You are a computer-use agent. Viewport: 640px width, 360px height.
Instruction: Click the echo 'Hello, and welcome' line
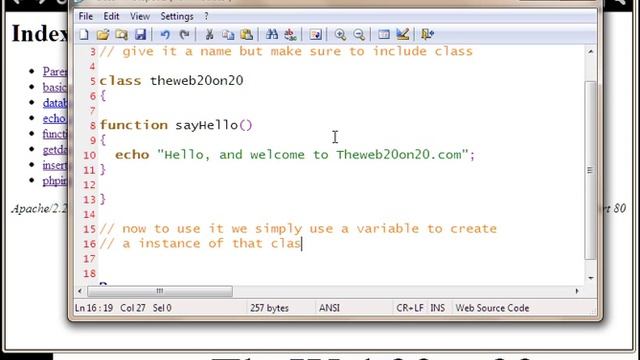click(x=295, y=155)
